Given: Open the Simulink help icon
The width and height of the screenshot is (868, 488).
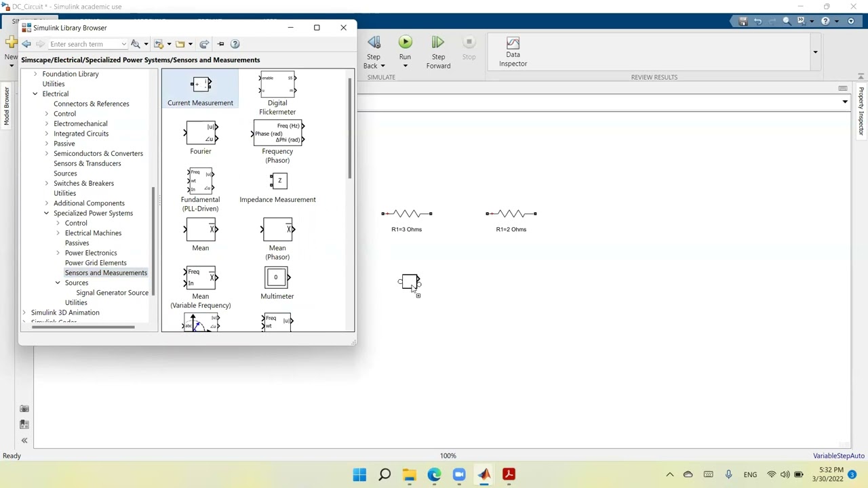Looking at the screenshot, I should click(825, 21).
